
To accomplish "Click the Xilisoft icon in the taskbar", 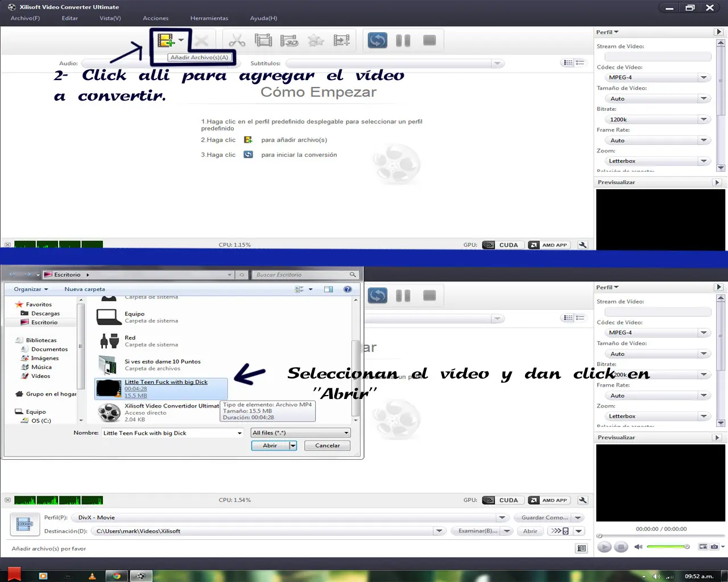I will [141, 576].
